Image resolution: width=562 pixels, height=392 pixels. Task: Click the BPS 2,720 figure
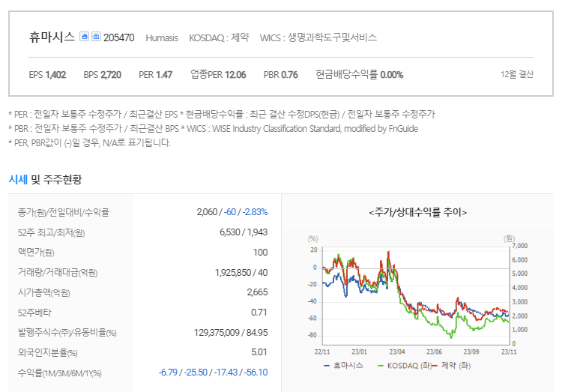tap(103, 75)
